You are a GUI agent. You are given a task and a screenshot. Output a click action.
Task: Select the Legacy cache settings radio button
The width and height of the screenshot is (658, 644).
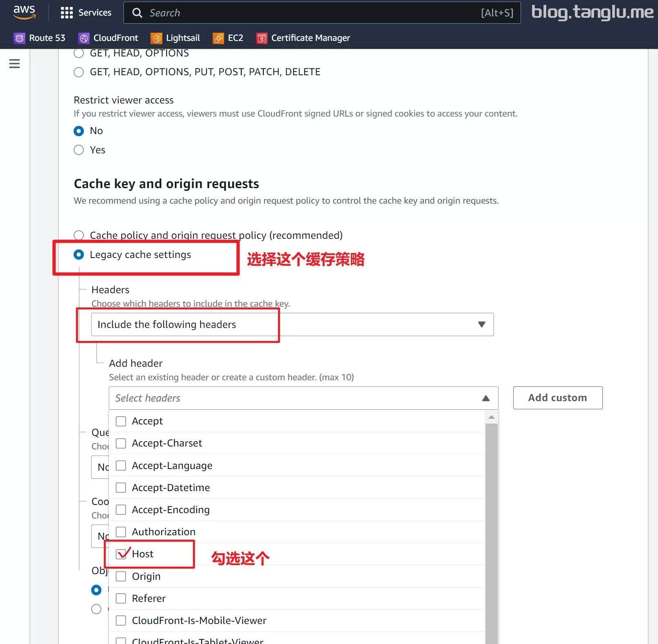tap(79, 255)
